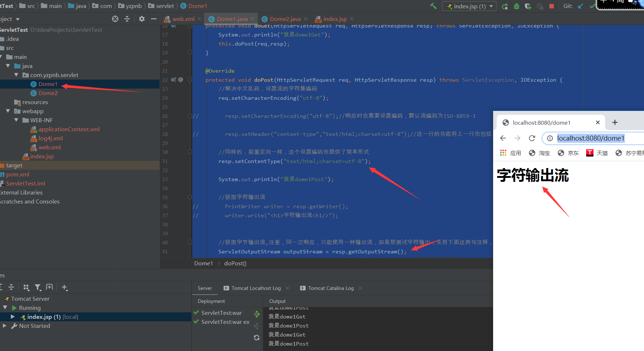Close the index.jsp editor tab
644x351 pixels.
352,19
